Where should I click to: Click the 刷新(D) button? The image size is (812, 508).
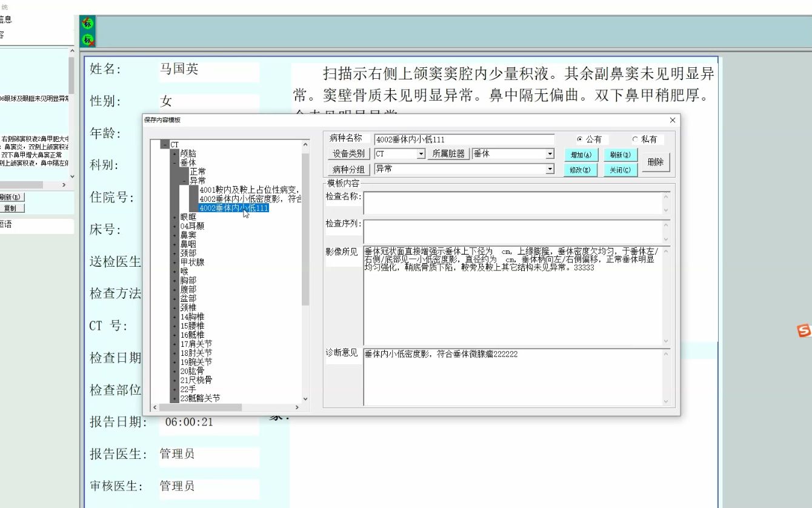tap(619, 155)
